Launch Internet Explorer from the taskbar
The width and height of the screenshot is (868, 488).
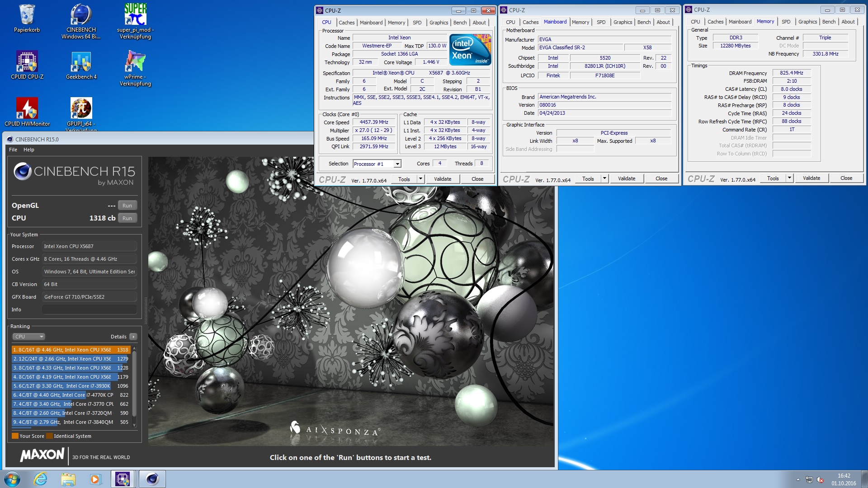pos(41,479)
